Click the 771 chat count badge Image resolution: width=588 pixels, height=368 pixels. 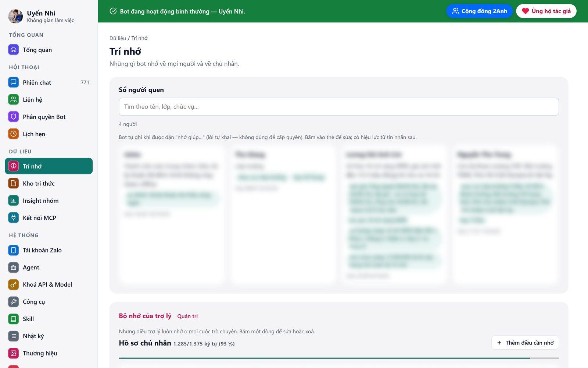coord(85,82)
